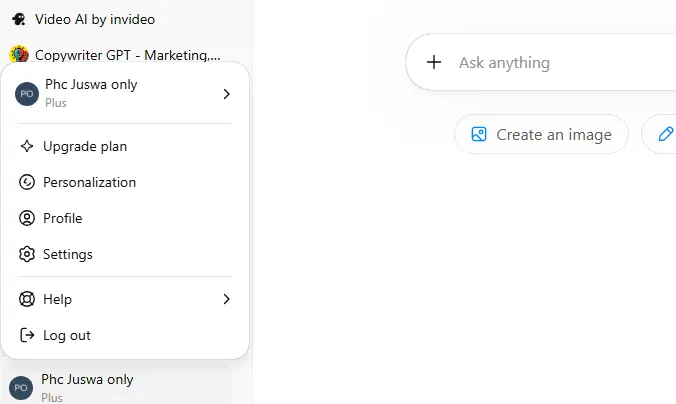Click the Help lifebuoy icon
This screenshot has height=404, width=676.
pyautogui.click(x=27, y=299)
